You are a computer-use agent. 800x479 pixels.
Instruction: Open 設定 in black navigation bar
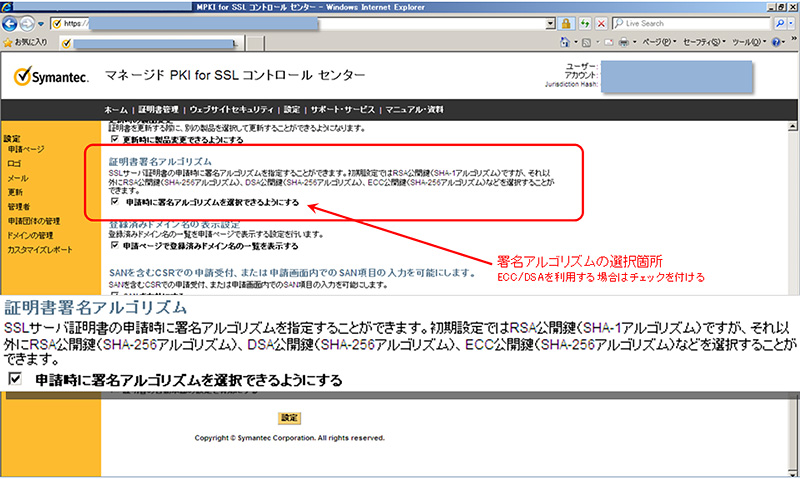point(292,110)
